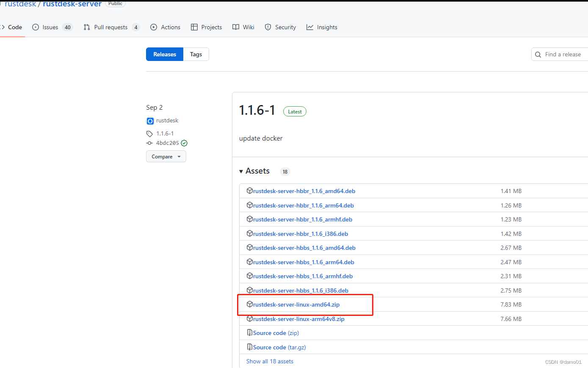Open the Security tab
The width and height of the screenshot is (588, 368).
pyautogui.click(x=280, y=27)
